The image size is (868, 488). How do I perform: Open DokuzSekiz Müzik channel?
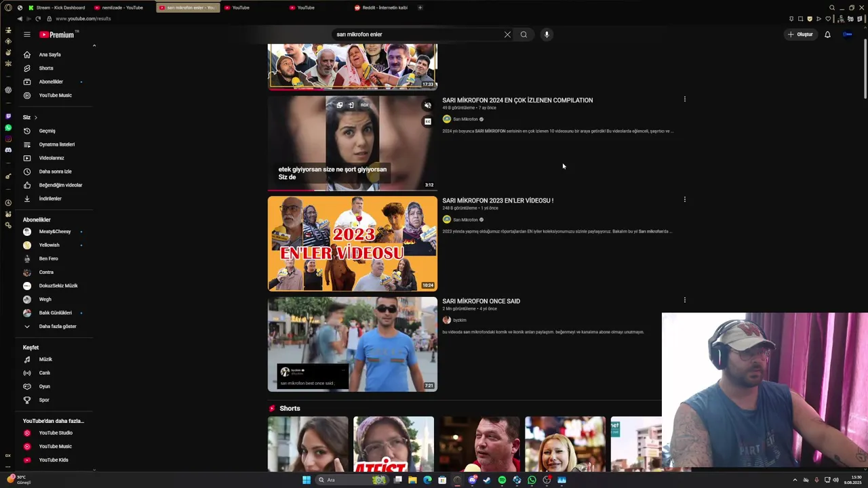[58, 286]
